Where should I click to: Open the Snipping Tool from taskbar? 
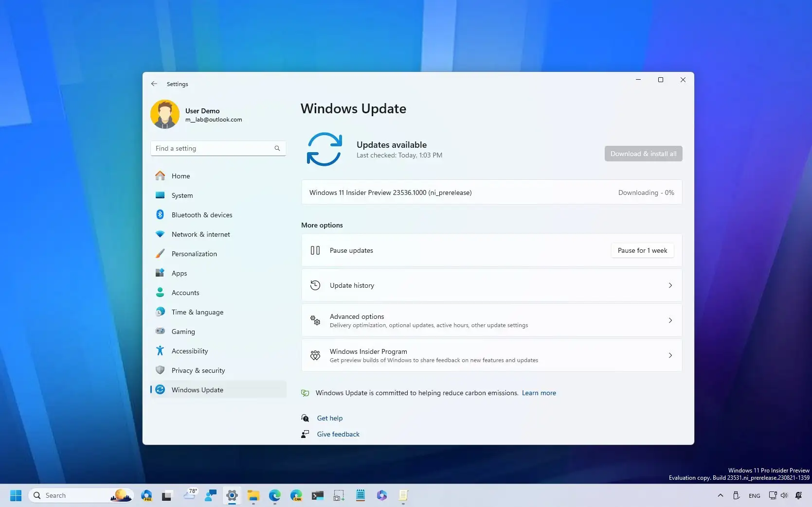338,495
